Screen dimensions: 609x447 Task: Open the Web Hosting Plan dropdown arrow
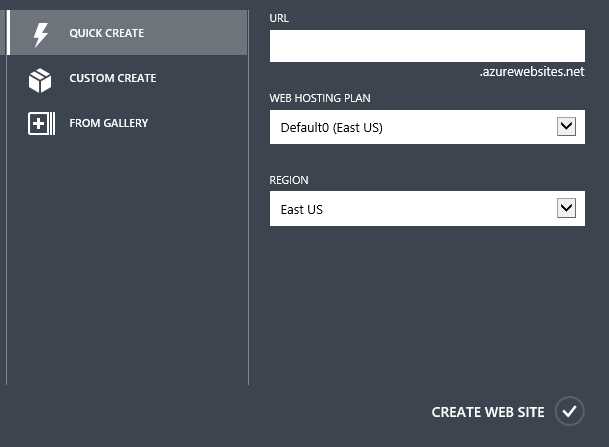point(566,127)
